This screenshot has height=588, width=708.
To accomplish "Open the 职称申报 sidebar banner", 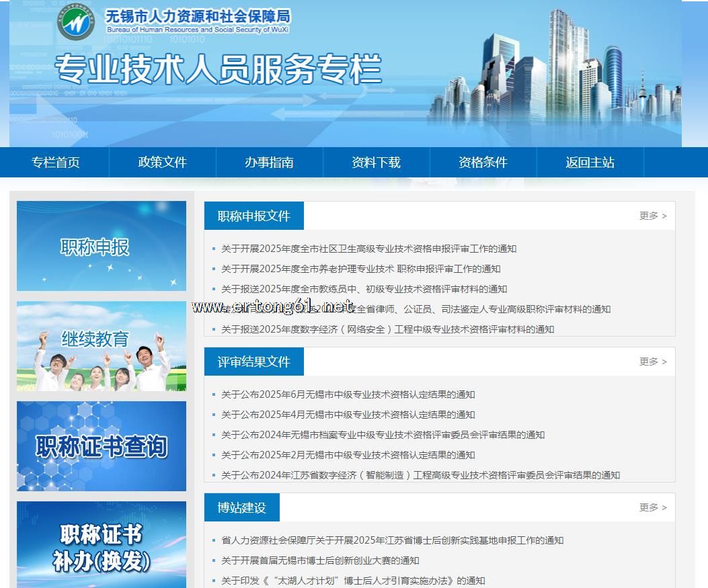I will 102,246.
